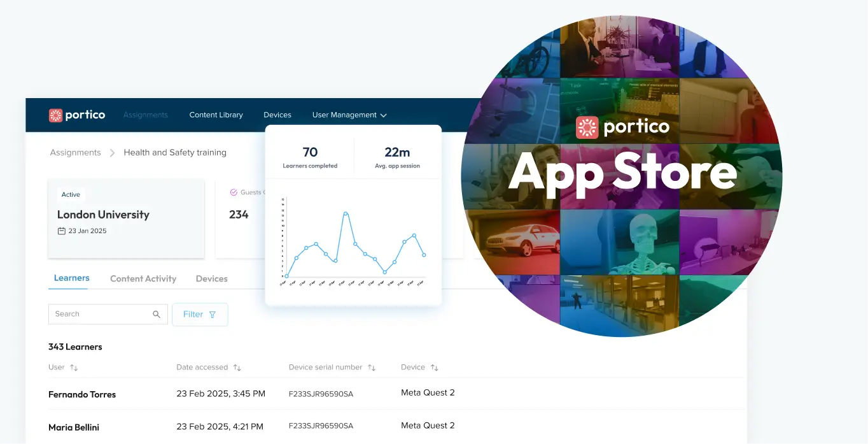The width and height of the screenshot is (868, 444).
Task: Click the Active status badge
Action: 71,194
